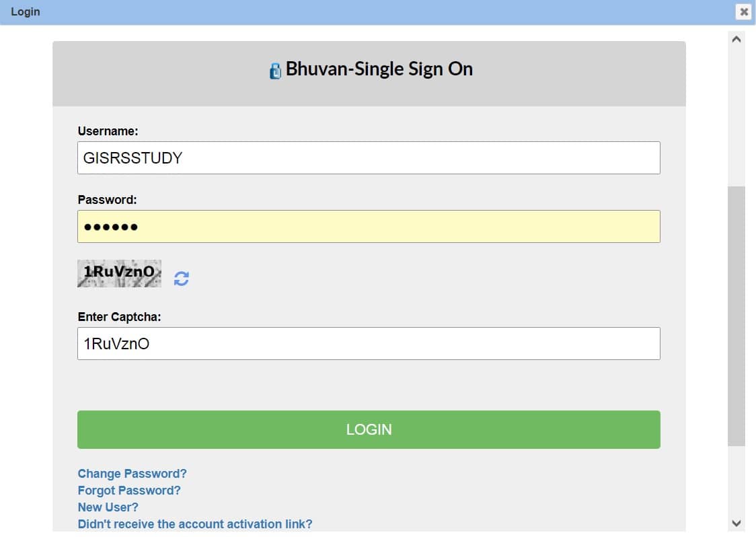Reload the captcha using the refresh icon
Screen dimensions: 756x537
tap(180, 278)
